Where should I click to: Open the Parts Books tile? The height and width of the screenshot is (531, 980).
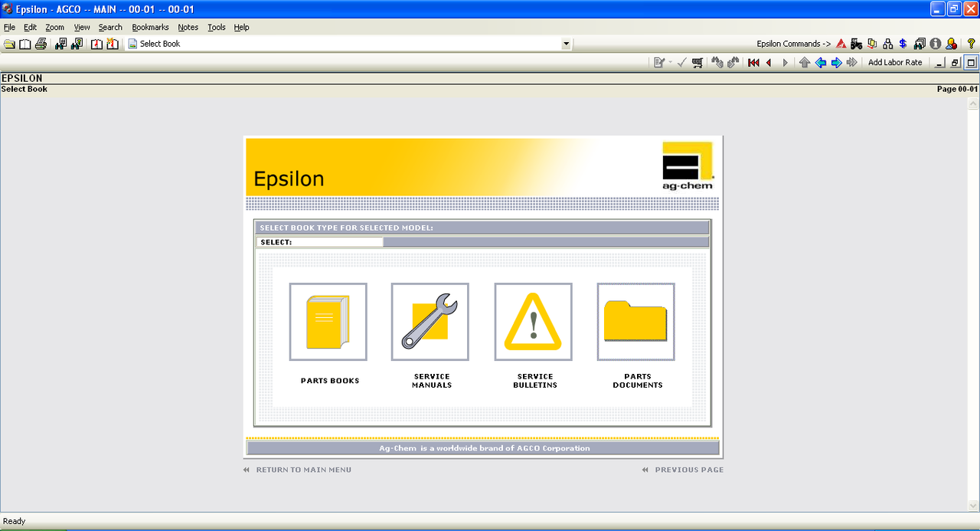(x=328, y=322)
